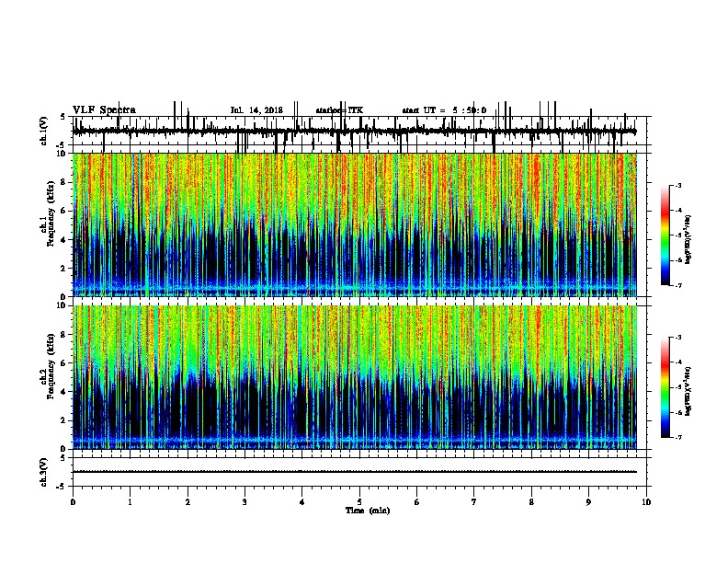Click the ch.1 spectrogram plot area

(x=355, y=224)
